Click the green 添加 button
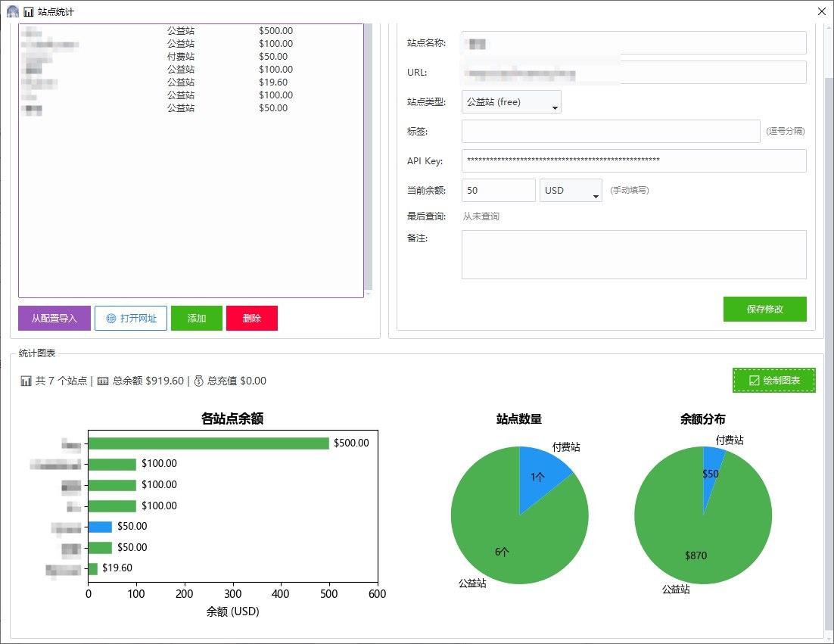 coord(196,318)
